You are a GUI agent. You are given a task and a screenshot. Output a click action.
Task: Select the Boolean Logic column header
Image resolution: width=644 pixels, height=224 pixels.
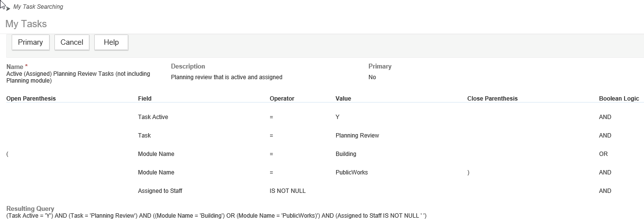(x=619, y=99)
